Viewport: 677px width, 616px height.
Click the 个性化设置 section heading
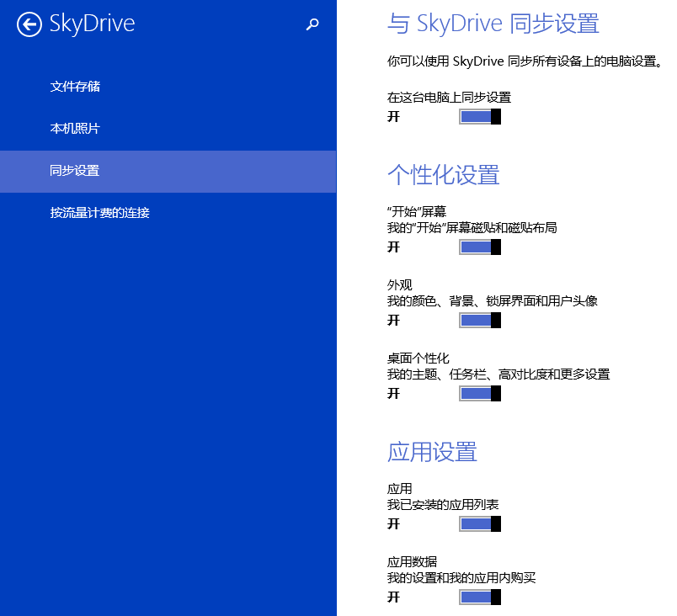(x=443, y=174)
